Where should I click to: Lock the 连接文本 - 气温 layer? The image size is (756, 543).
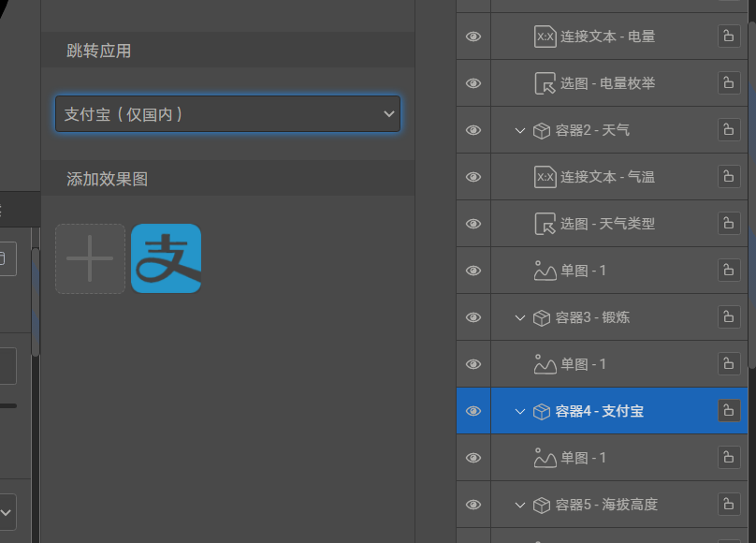click(x=729, y=177)
